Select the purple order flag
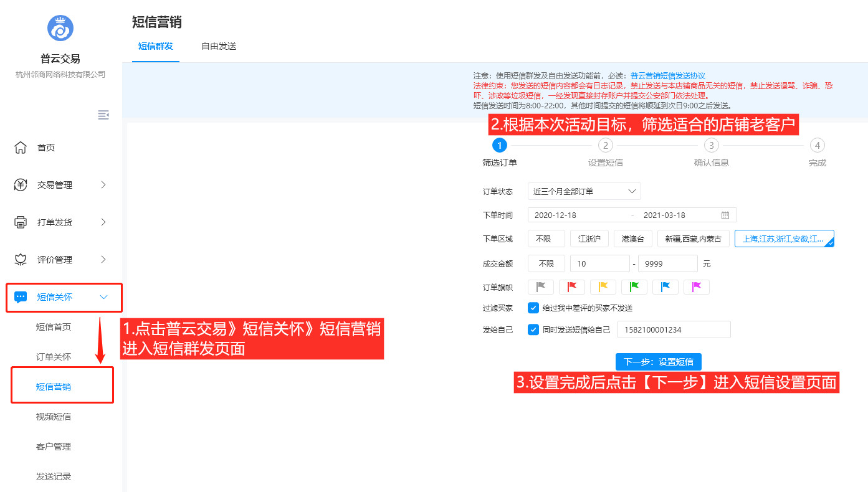868x492 pixels. tap(697, 287)
